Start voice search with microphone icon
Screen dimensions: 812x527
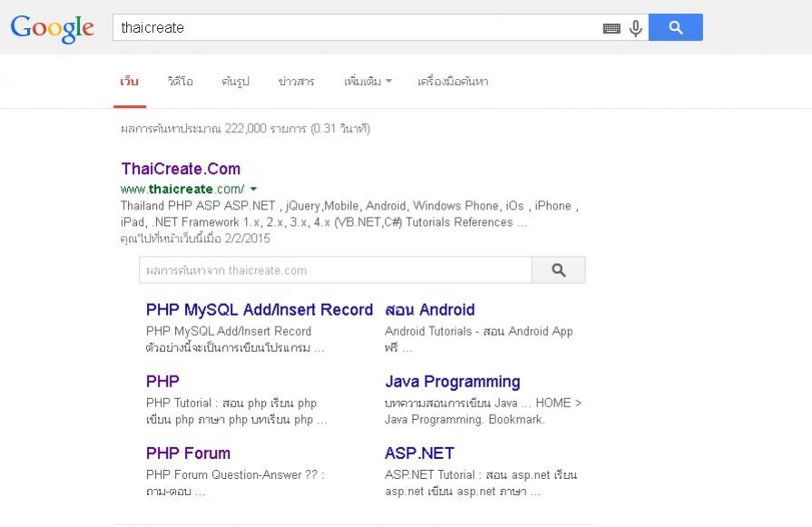635,28
